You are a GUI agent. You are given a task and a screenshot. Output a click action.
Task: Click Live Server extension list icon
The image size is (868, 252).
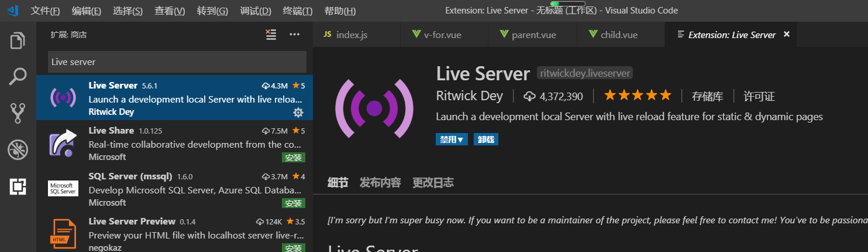click(x=63, y=97)
